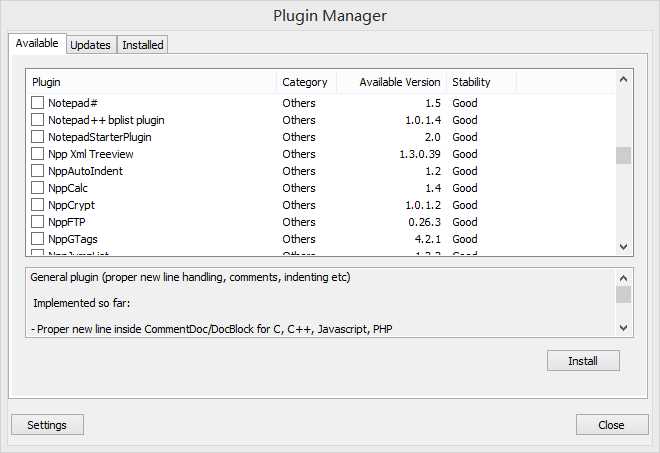
Task: Tick the Notepad++ bplist plugin checkbox
Action: 37,120
